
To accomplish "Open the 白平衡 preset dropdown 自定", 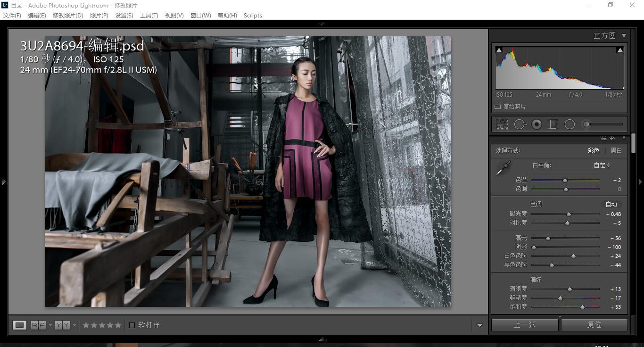I will pyautogui.click(x=602, y=165).
